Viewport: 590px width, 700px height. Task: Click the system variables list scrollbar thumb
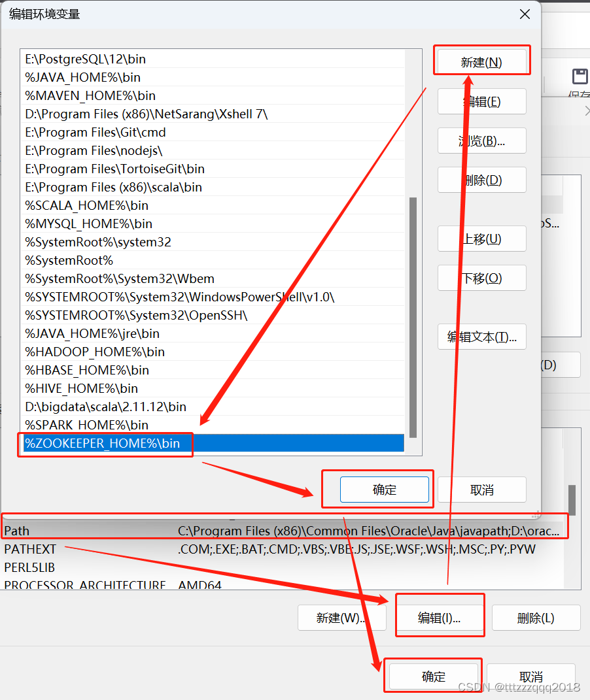[x=572, y=500]
